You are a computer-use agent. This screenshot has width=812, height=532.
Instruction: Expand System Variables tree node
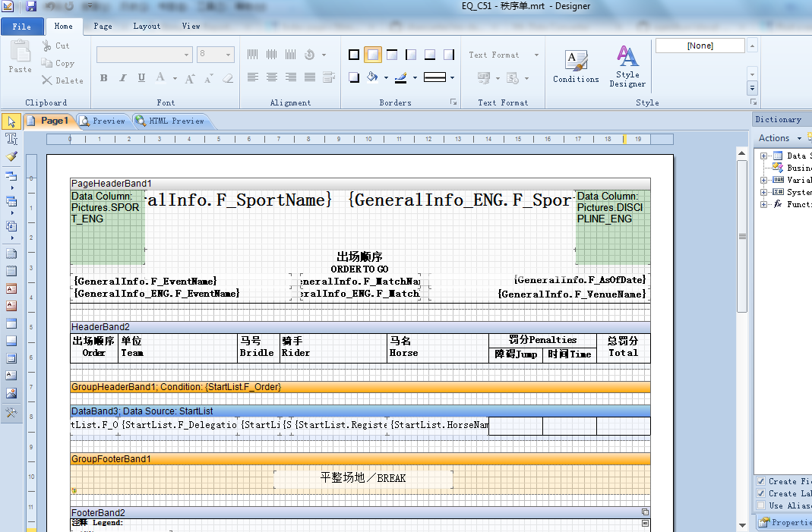pyautogui.click(x=763, y=192)
